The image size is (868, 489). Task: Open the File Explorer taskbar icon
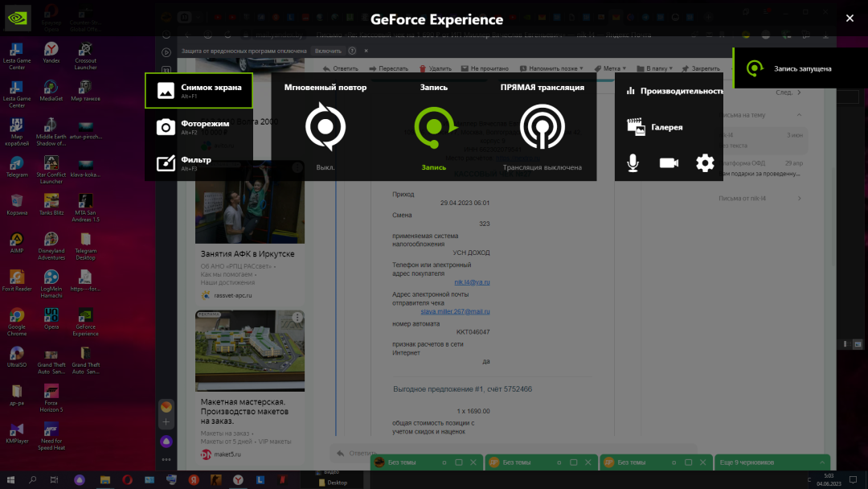tap(104, 480)
